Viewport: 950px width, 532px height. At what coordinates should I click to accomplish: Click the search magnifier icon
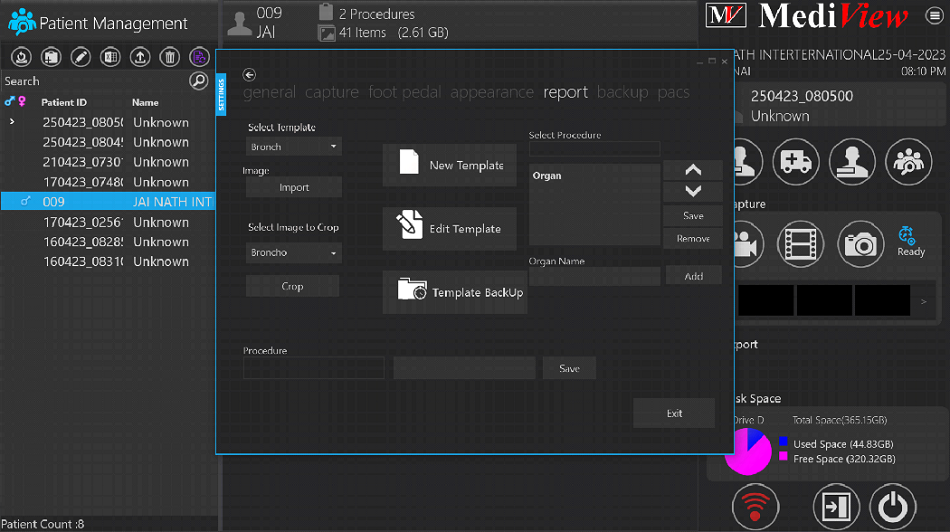[198, 81]
